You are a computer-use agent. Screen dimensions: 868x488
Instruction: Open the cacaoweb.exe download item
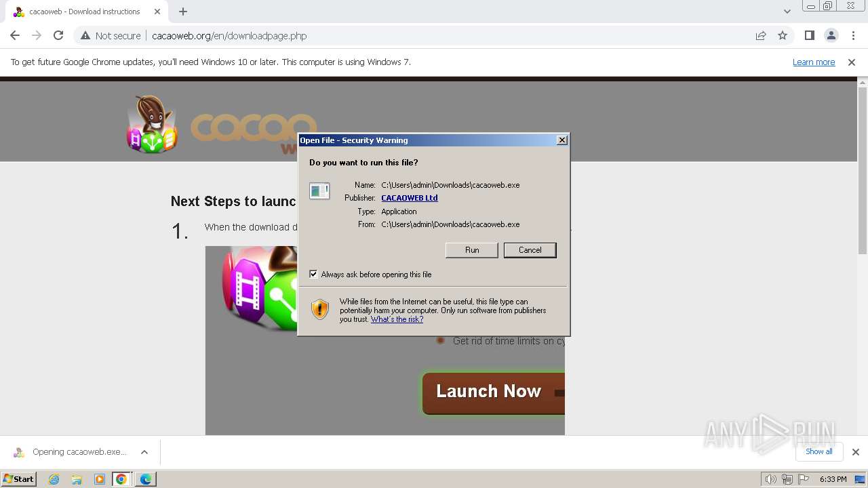(72, 452)
